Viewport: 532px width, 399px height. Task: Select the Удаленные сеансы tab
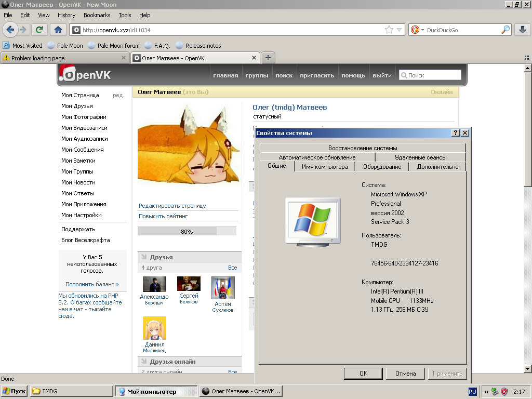point(421,157)
